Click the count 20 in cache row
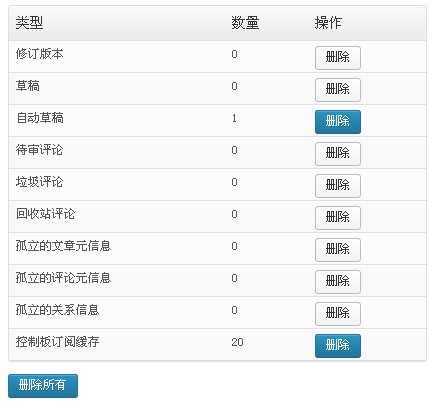445x410 pixels. point(237,342)
